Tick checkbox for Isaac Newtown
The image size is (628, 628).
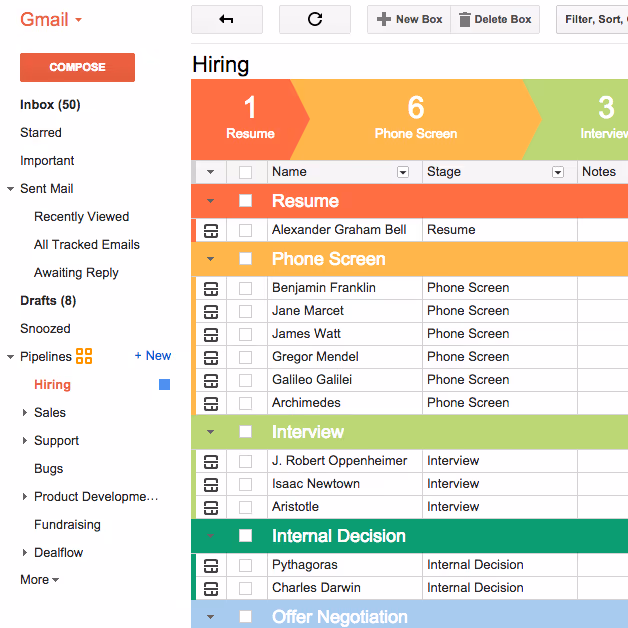pyautogui.click(x=246, y=484)
